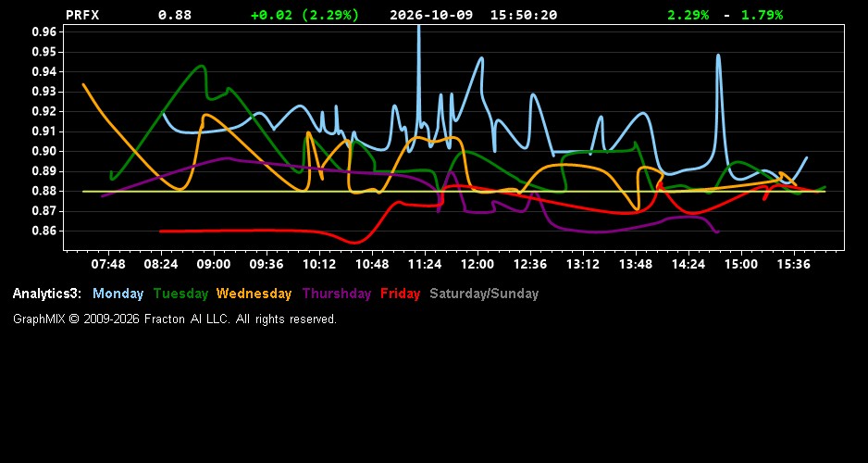Click the 10:12 time axis label

point(319,264)
